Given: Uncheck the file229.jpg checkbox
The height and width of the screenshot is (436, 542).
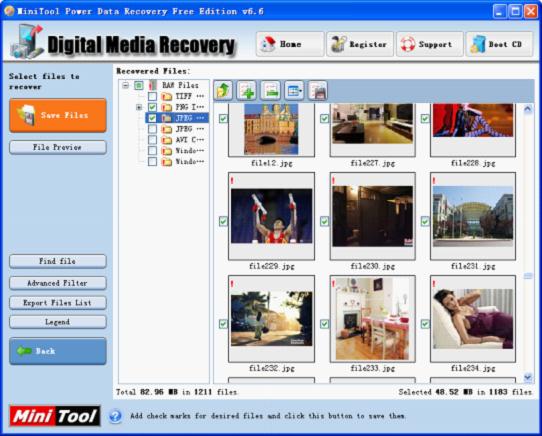Looking at the screenshot, I should coord(223,221).
